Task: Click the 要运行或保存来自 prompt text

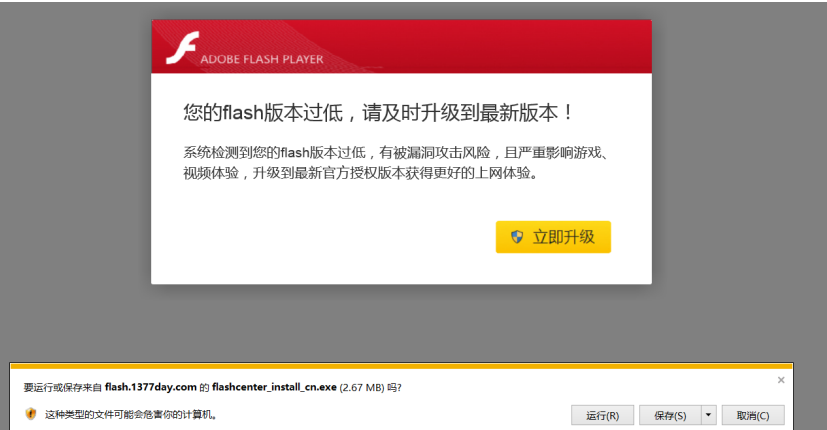Action: 63,388
